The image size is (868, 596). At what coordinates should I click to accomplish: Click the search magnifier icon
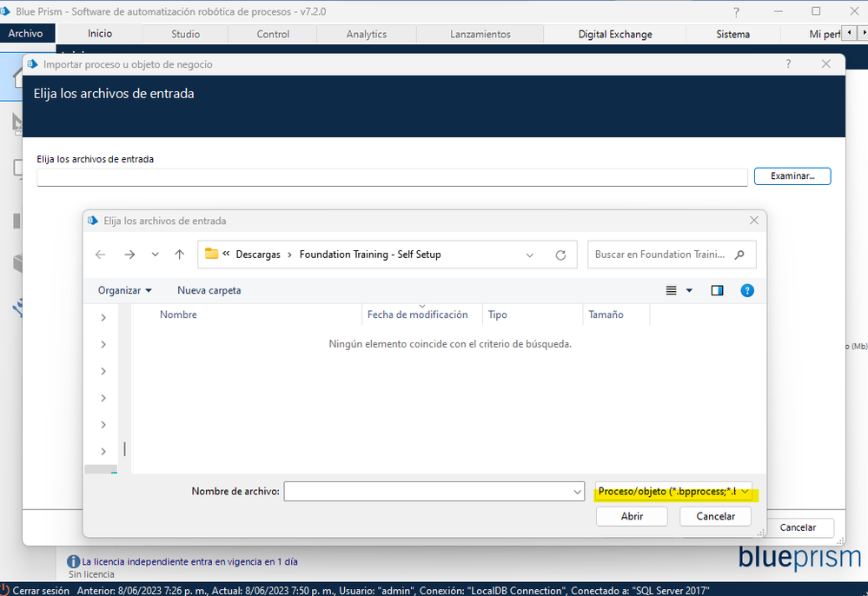(x=739, y=255)
